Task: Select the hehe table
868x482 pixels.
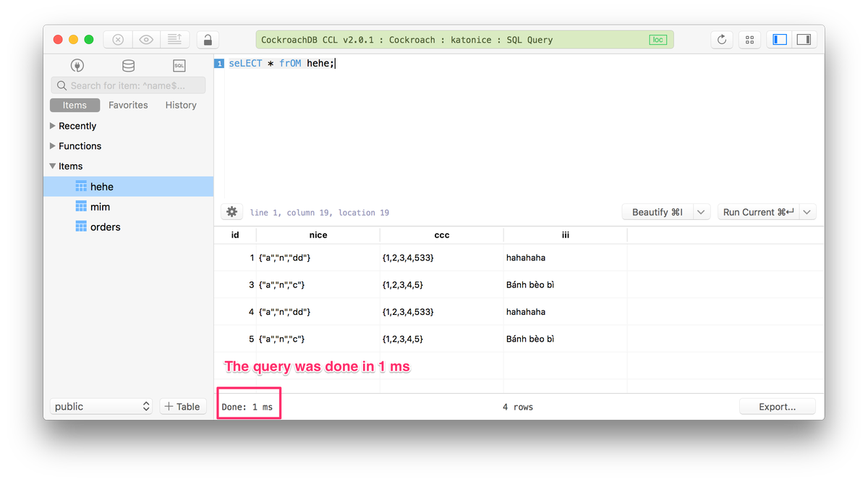Action: (x=128, y=187)
